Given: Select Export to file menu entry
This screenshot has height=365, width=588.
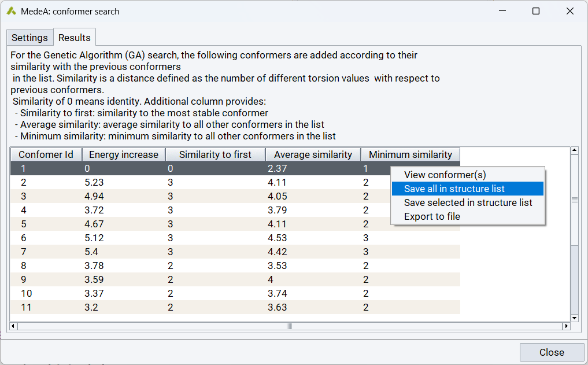Looking at the screenshot, I should tap(467, 216).
